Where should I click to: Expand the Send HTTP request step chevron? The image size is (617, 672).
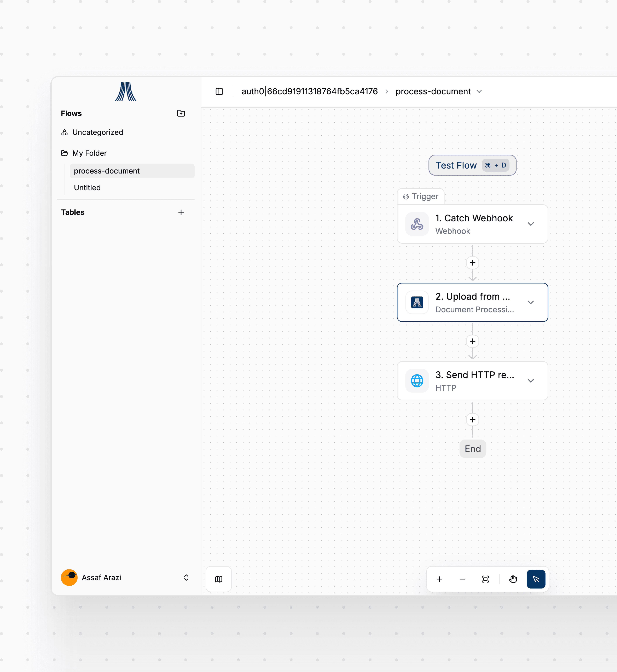531,381
